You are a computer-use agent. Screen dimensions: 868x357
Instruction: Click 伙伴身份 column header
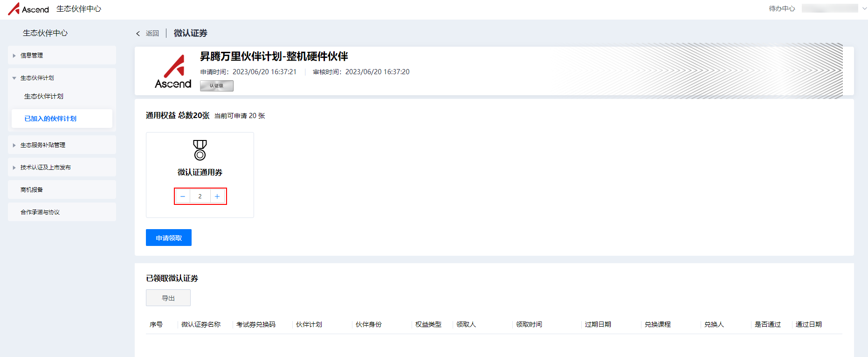tap(369, 324)
